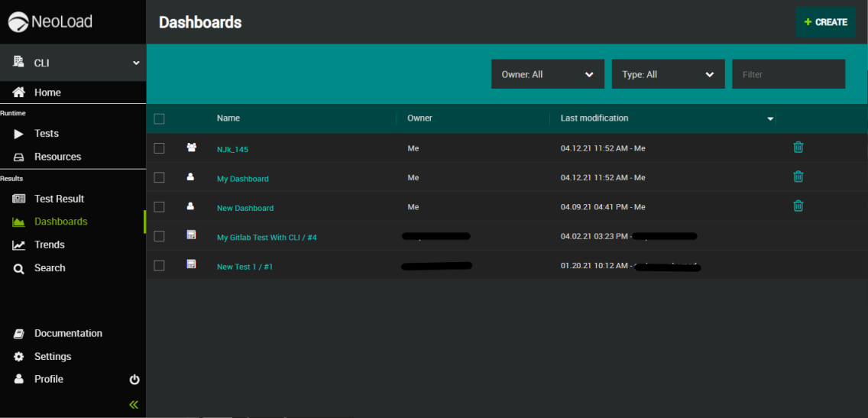Click private user icon beside New Dashboard
The image size is (868, 418).
191,206
